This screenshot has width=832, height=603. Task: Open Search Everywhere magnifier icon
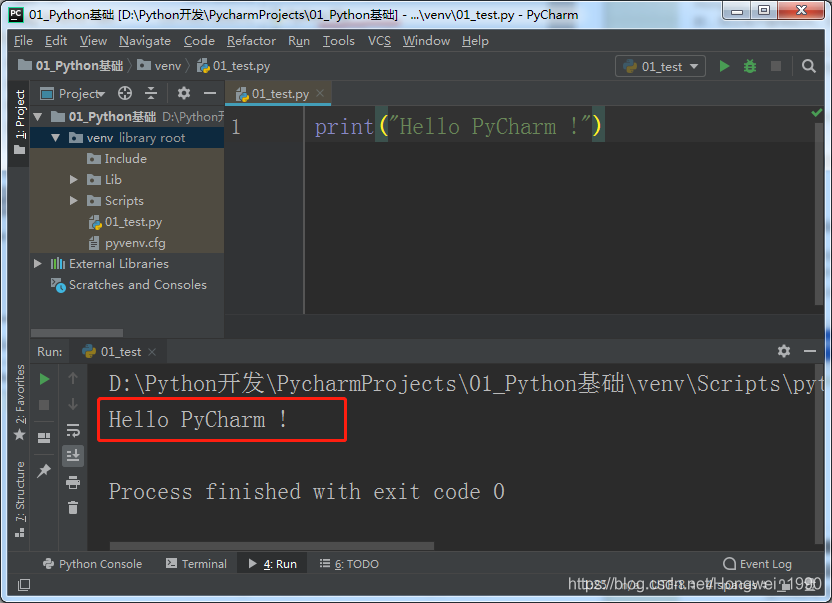tap(809, 66)
